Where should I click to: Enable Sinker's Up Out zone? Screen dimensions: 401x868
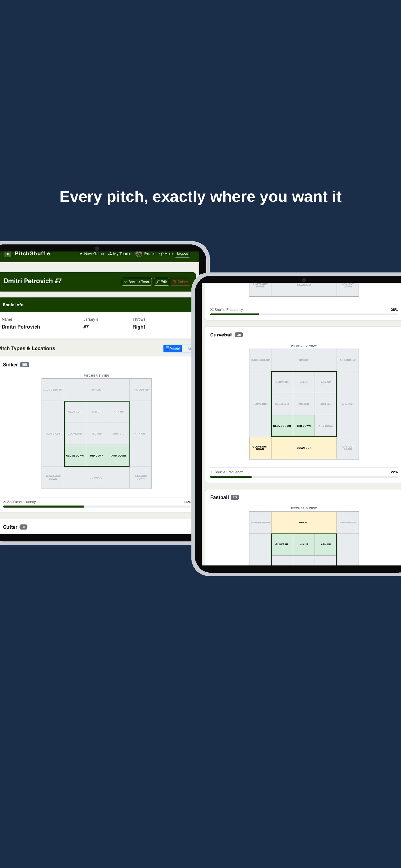coord(97,390)
